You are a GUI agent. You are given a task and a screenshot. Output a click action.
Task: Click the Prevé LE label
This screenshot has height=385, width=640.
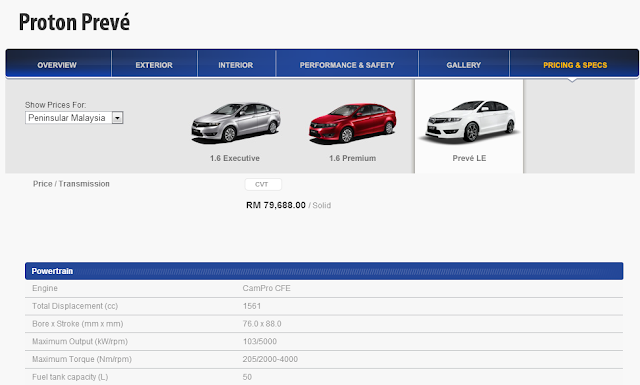(469, 158)
